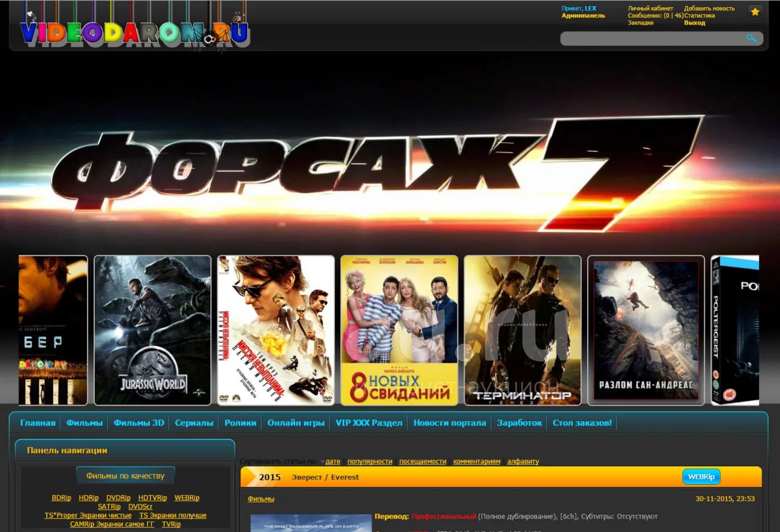Image resolution: width=780 pixels, height=532 pixels.
Task: Click Панель навигации header
Action: pyautogui.click(x=125, y=450)
